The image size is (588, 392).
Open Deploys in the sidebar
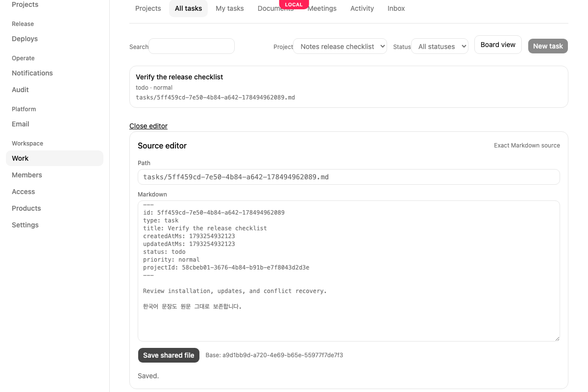pos(25,39)
